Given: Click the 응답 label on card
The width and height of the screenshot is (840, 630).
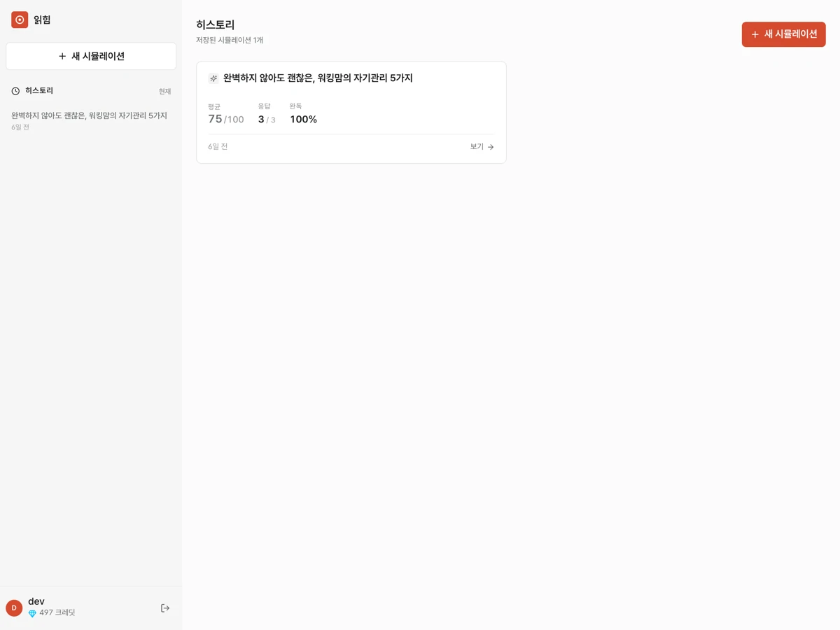Looking at the screenshot, I should pos(264,106).
